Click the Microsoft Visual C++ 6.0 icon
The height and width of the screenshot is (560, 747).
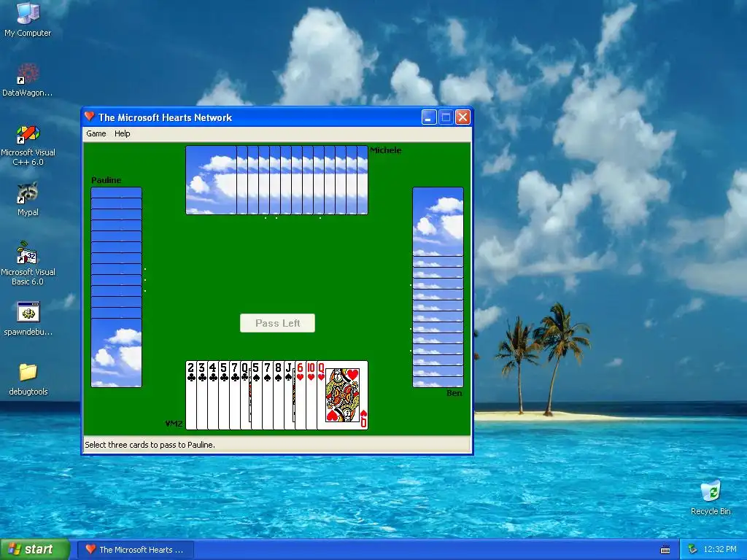pyautogui.click(x=28, y=145)
